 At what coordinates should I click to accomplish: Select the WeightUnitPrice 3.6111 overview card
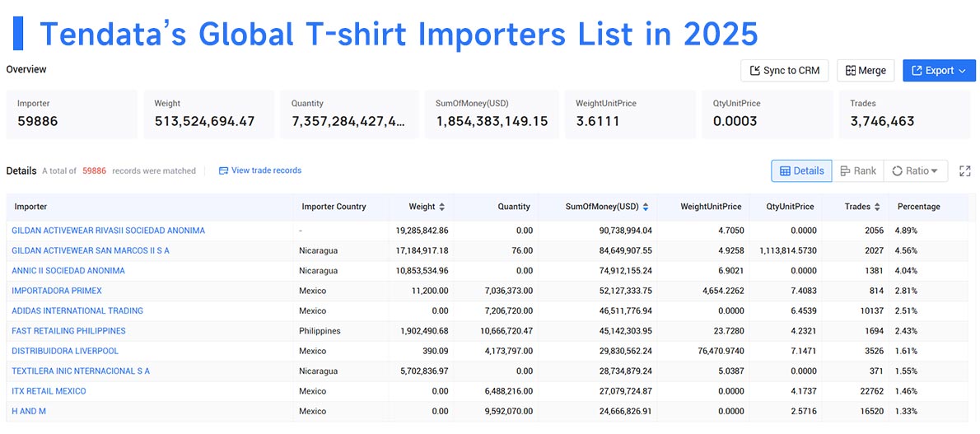[630, 114]
